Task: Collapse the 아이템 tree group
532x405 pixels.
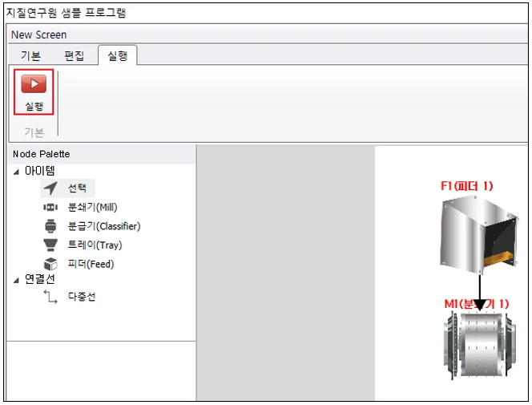Action: coord(16,172)
